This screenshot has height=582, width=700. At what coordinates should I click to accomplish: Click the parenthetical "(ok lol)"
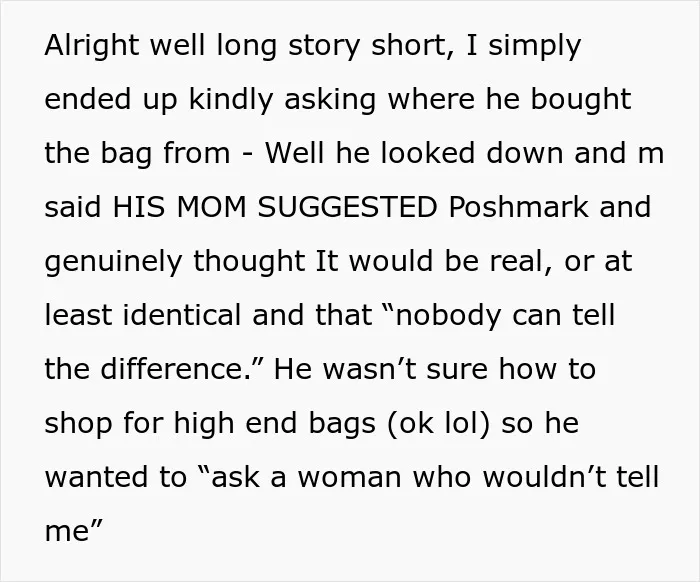tap(438, 424)
